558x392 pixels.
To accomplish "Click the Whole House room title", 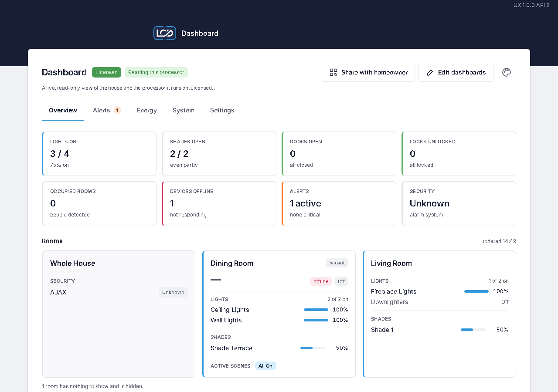I will click(72, 263).
